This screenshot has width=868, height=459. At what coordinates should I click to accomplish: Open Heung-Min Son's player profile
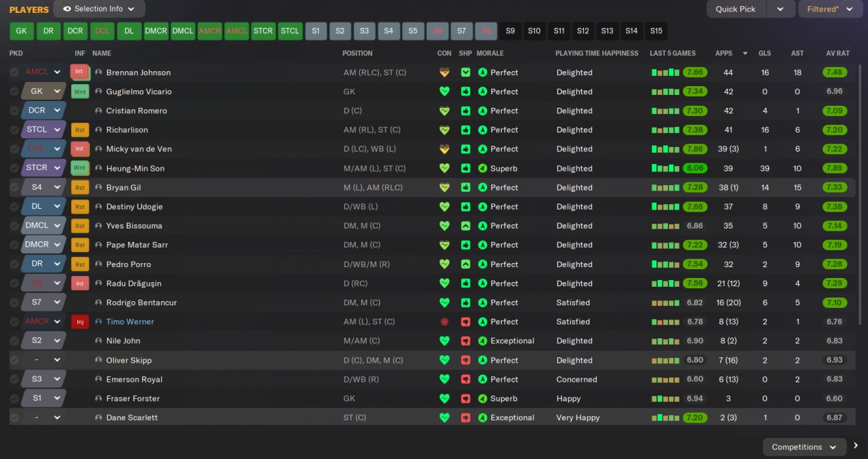[x=135, y=168]
